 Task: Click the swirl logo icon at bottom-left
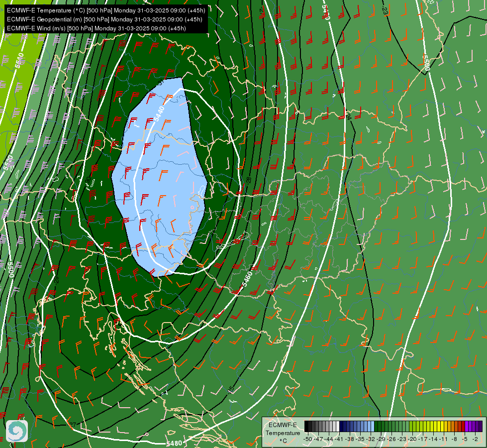17,431
